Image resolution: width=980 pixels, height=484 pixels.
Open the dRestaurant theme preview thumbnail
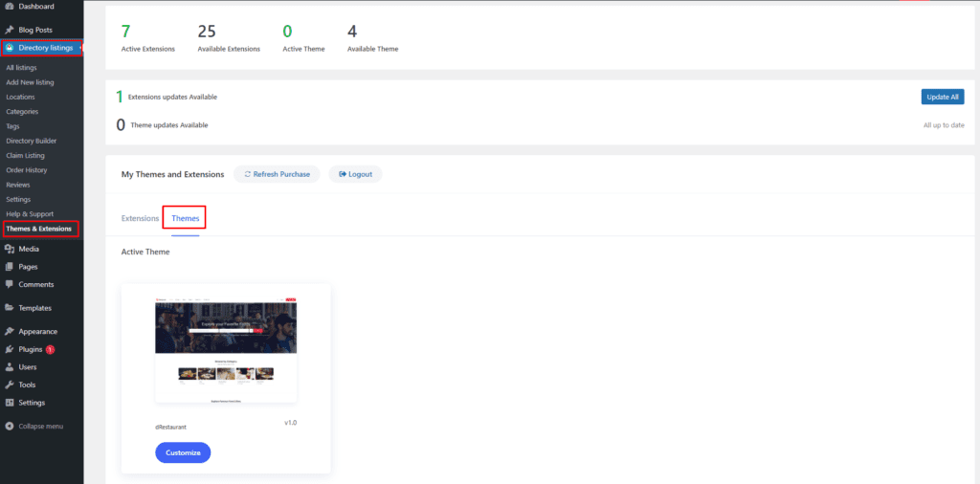point(226,349)
